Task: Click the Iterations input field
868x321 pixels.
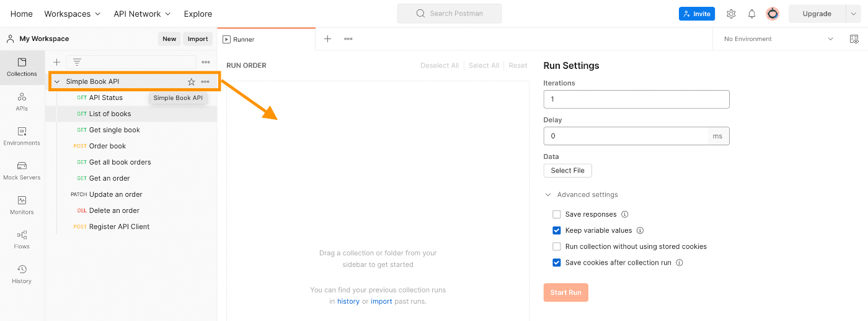Action: click(x=636, y=99)
